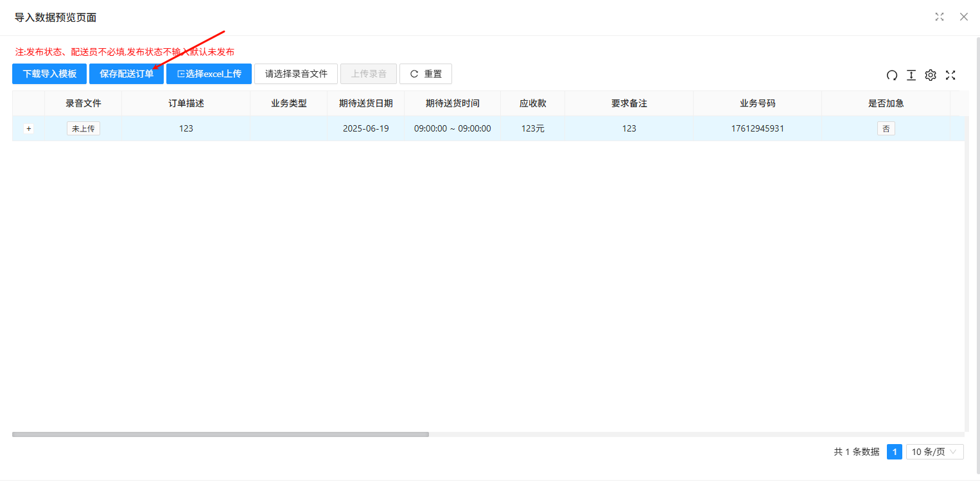Click the horizontal table scrollbar
Viewport: 980px width, 489px height.
(x=220, y=434)
